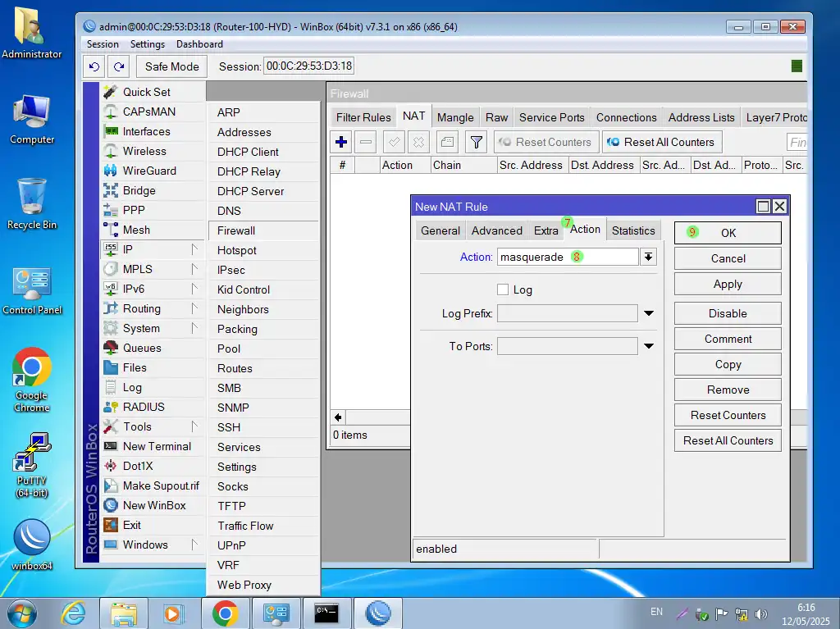Image resolution: width=840 pixels, height=629 pixels.
Task: Click the filter funnel icon in Firewall toolbar
Action: 476,142
